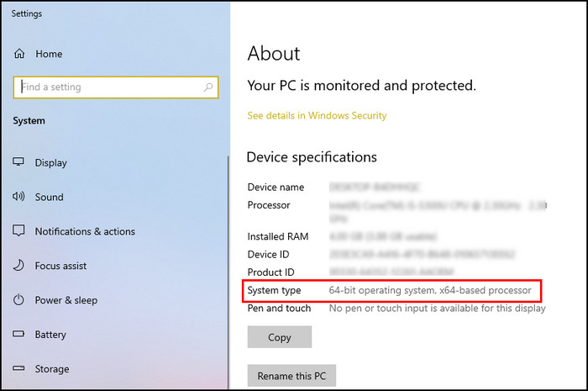Click the Home icon in sidebar
This screenshot has width=588, height=391.
coord(18,54)
